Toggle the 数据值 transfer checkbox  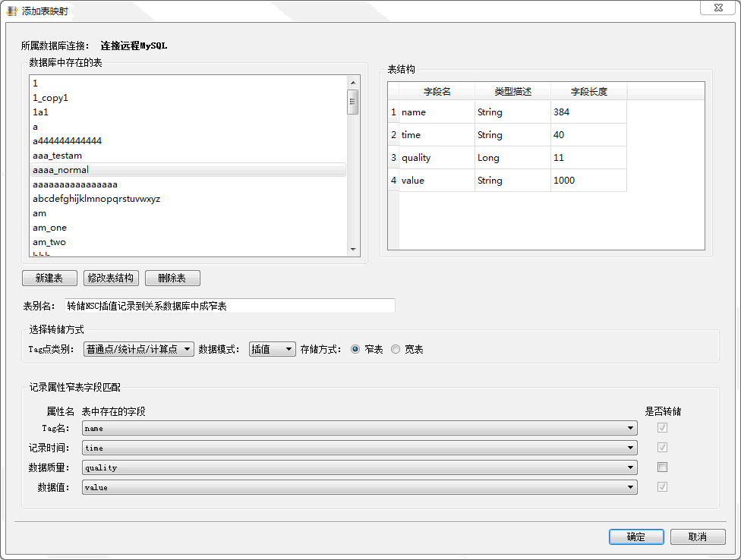click(663, 487)
